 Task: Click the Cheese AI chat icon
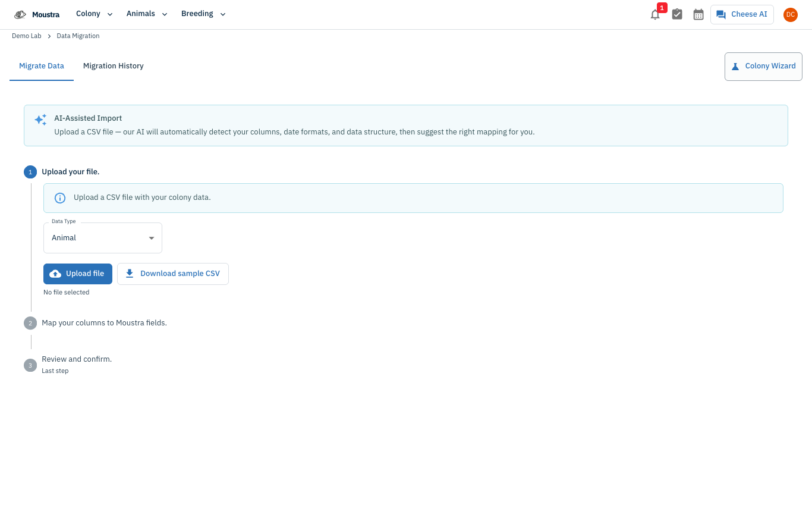click(x=721, y=15)
